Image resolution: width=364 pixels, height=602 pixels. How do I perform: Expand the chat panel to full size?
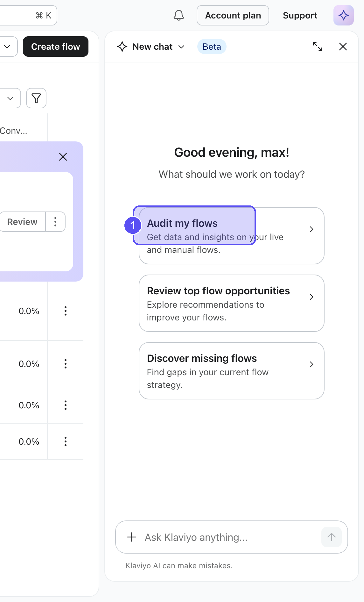tap(318, 47)
